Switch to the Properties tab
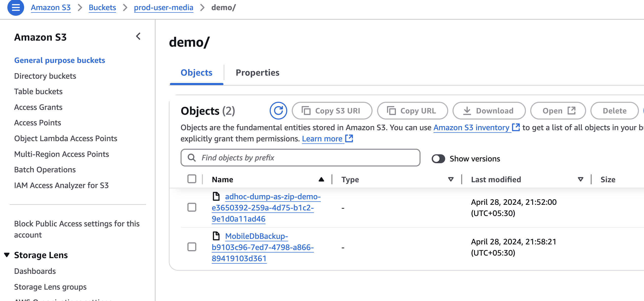Screen dimensions: 644x301 [257, 73]
